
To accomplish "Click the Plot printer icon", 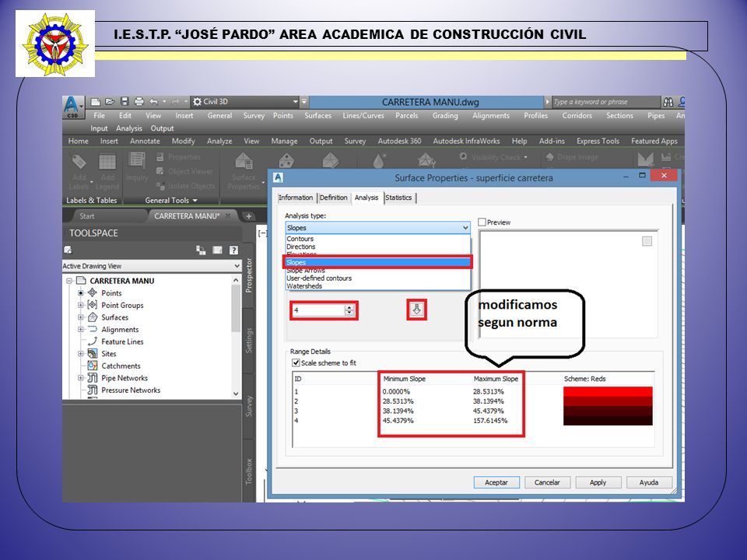I will [x=139, y=101].
